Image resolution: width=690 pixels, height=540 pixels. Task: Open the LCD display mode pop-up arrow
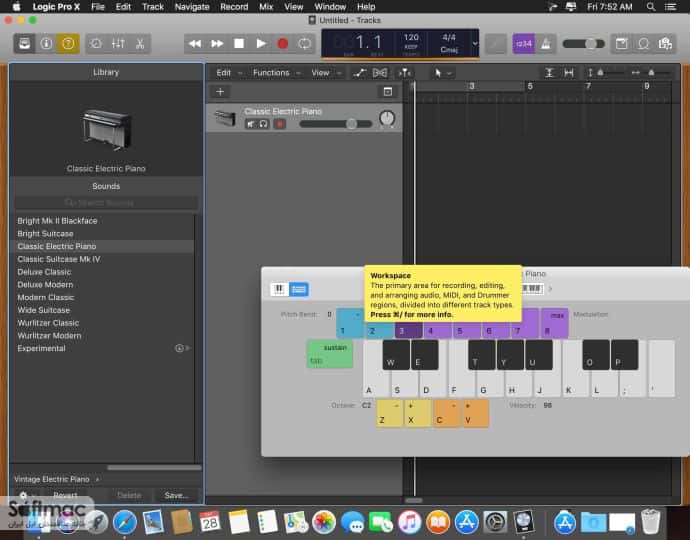475,44
